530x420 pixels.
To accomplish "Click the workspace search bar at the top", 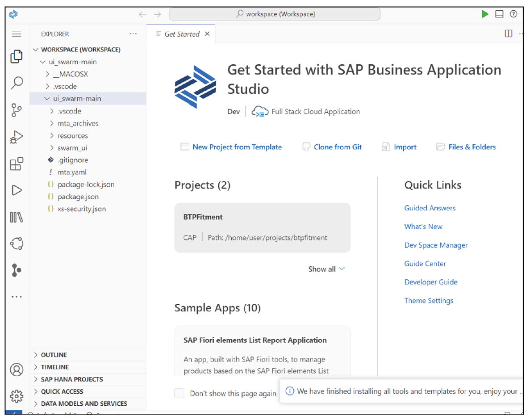I will 274,14.
